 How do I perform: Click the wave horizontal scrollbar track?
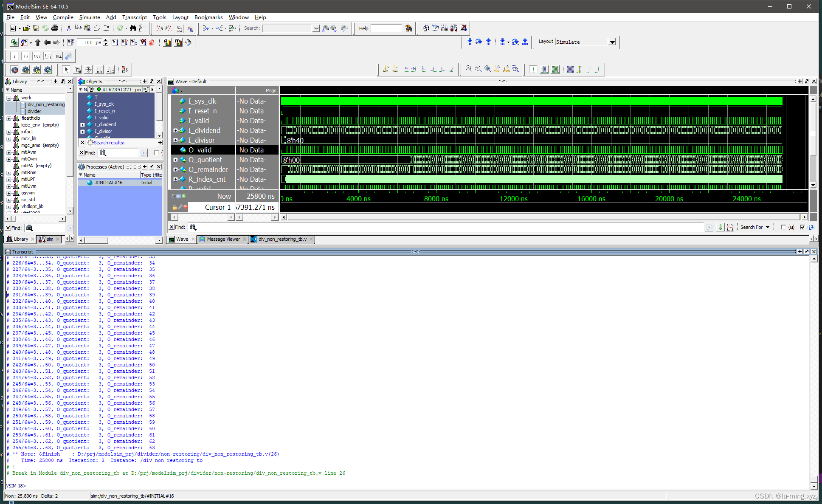tap(543, 217)
